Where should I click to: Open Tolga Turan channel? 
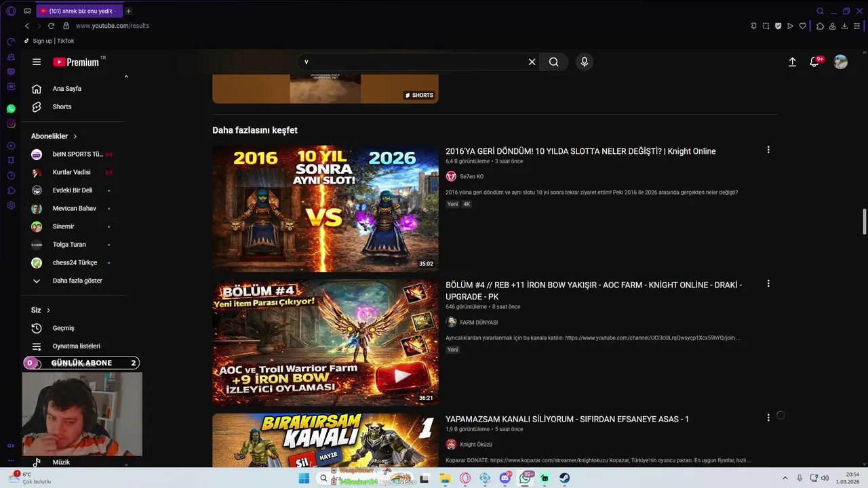[73, 245]
